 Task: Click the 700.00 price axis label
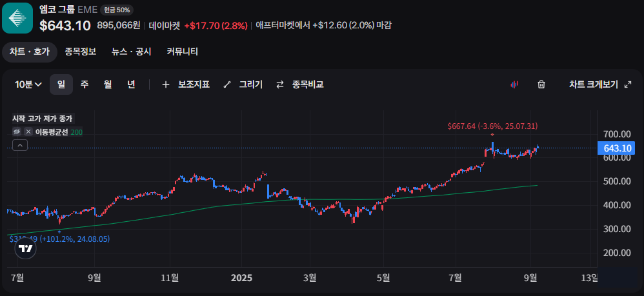tap(617, 134)
